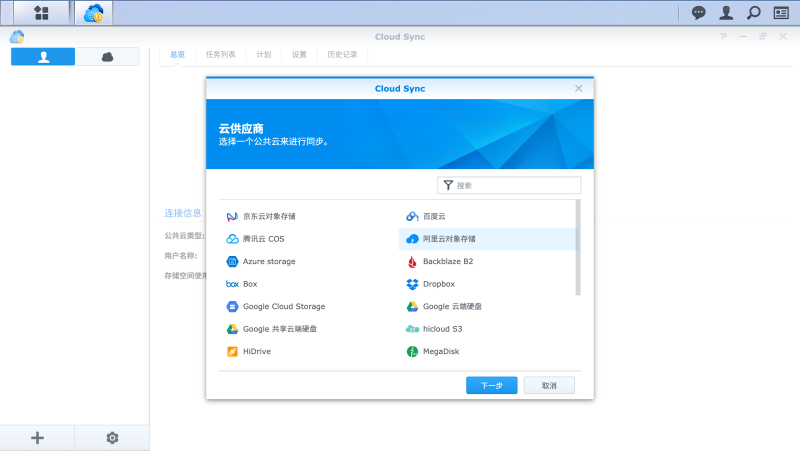Viewport: 800px width, 451px height.
Task: Click the hicloud S3 label
Action: tap(442, 329)
